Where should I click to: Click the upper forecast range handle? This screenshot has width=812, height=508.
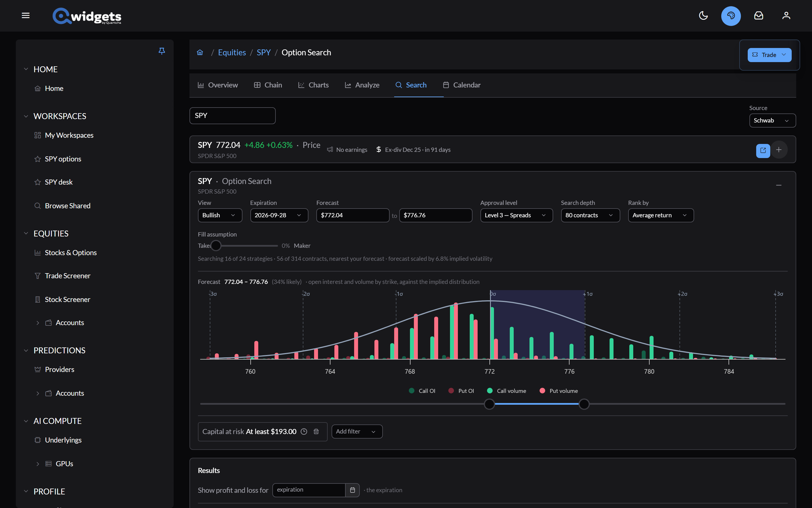click(584, 404)
